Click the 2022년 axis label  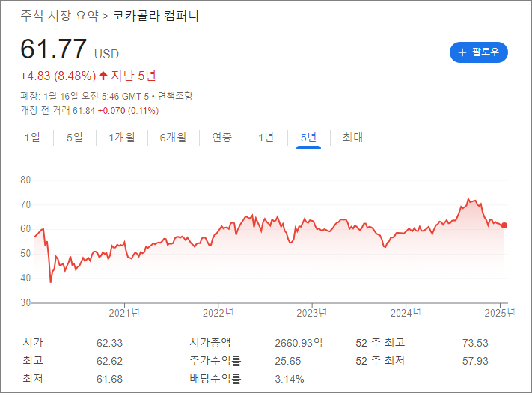(218, 313)
